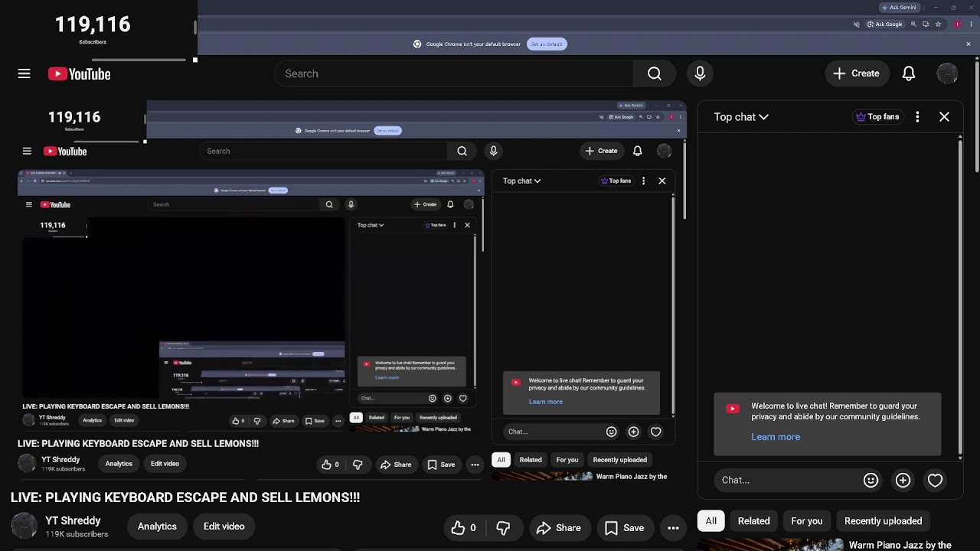Click Chrome's zoom magnifier in the address bar
Screen dimensions: 980x551
(913, 24)
